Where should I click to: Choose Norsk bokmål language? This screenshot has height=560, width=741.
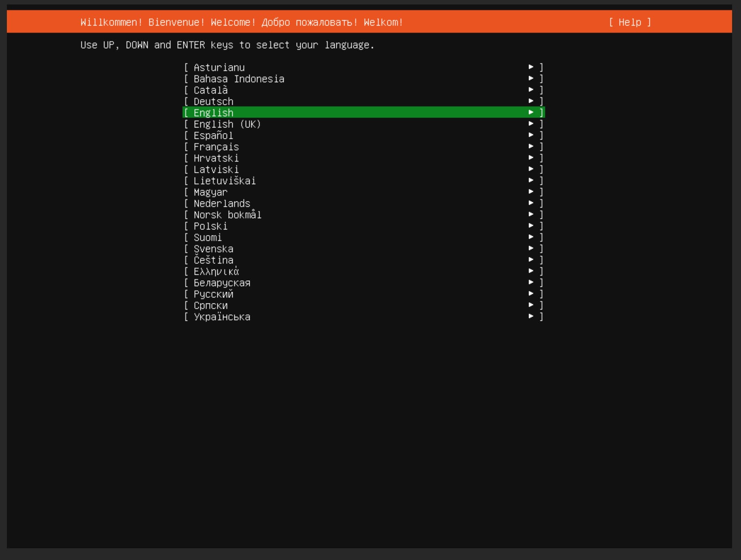point(363,214)
